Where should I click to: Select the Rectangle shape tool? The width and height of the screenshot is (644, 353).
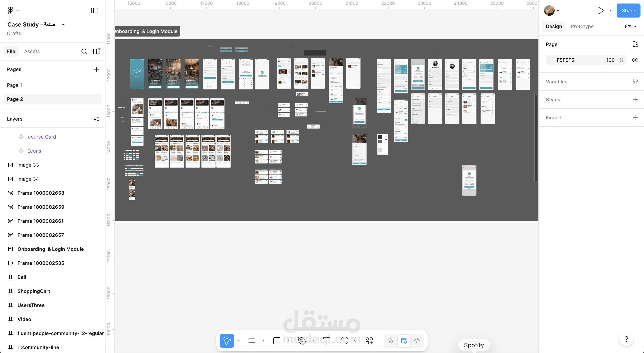tap(277, 341)
